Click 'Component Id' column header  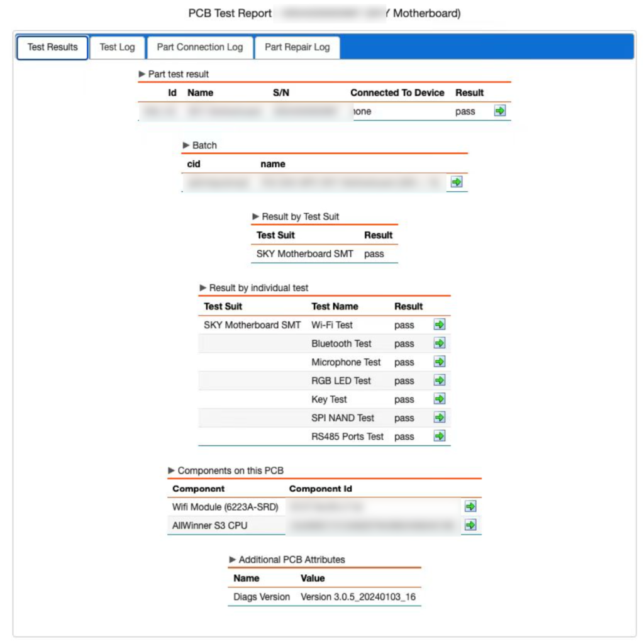pyautogui.click(x=320, y=488)
